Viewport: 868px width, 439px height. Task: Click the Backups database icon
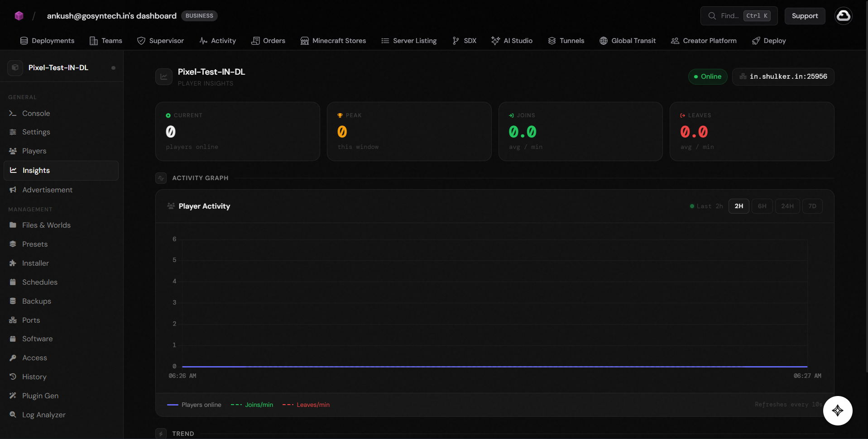tap(13, 301)
